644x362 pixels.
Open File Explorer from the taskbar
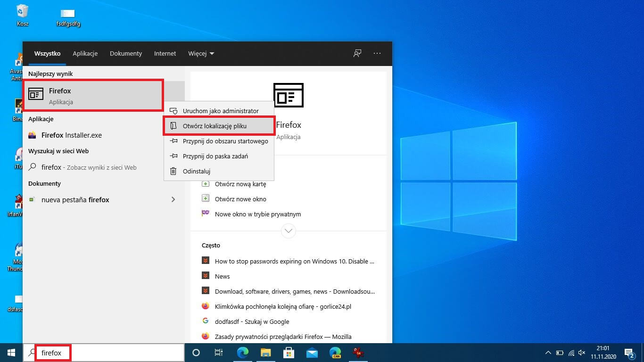pos(265,353)
